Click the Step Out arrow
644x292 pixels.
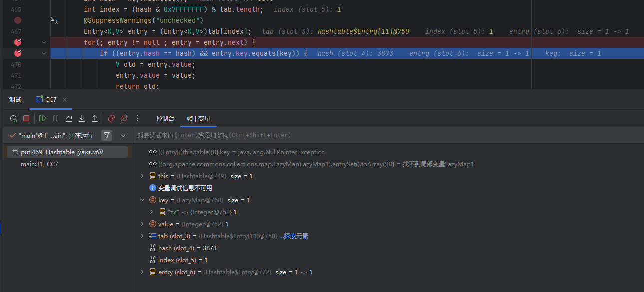point(95,118)
